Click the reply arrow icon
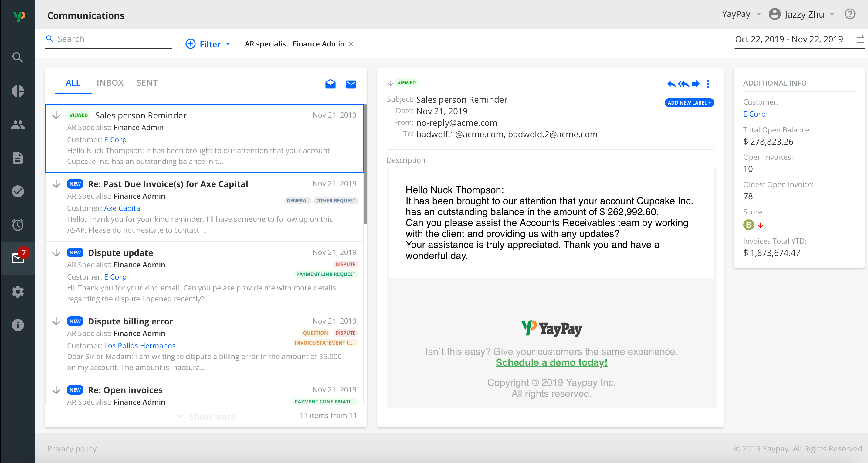Screen dimensions: 868x463 (671, 84)
